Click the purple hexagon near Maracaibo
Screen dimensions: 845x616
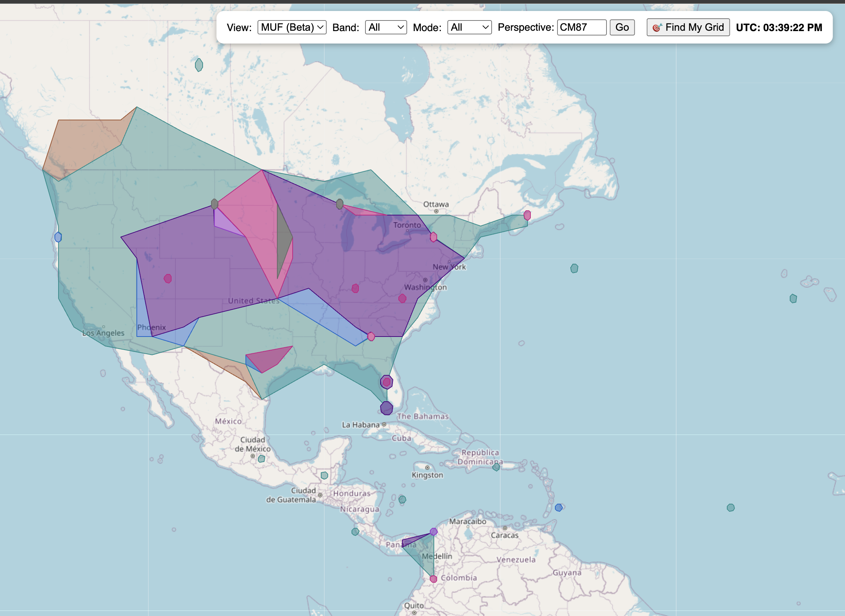pyautogui.click(x=433, y=532)
